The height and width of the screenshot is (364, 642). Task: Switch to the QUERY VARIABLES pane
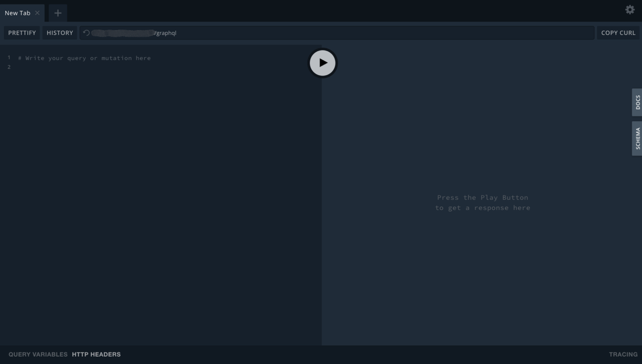37,354
